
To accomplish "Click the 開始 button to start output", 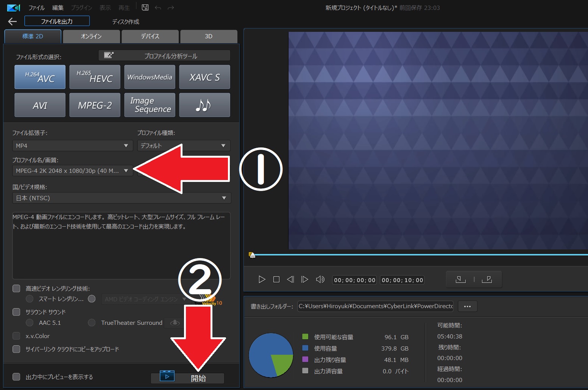I will 187,378.
